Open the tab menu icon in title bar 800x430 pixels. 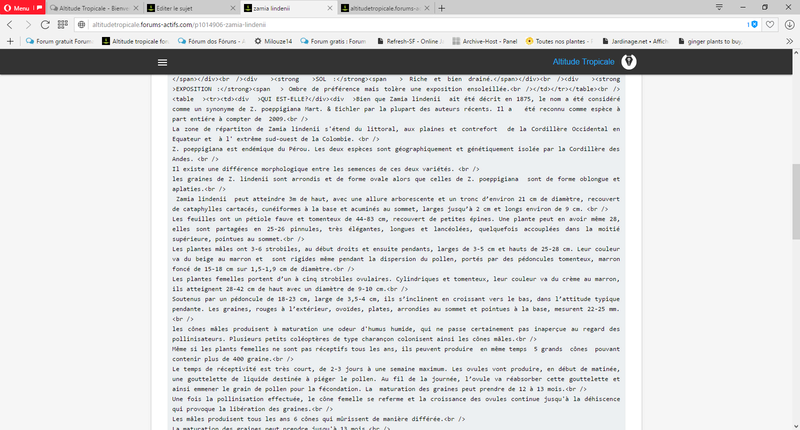719,7
